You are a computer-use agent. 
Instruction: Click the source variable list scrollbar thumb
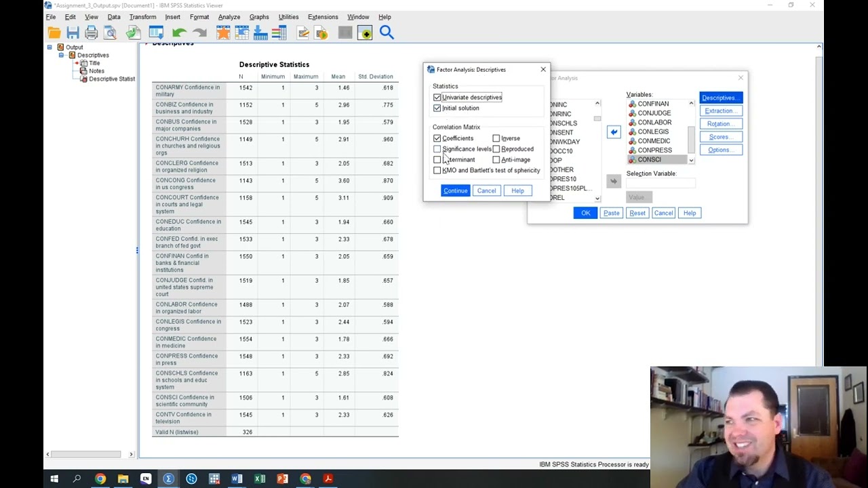pyautogui.click(x=597, y=119)
